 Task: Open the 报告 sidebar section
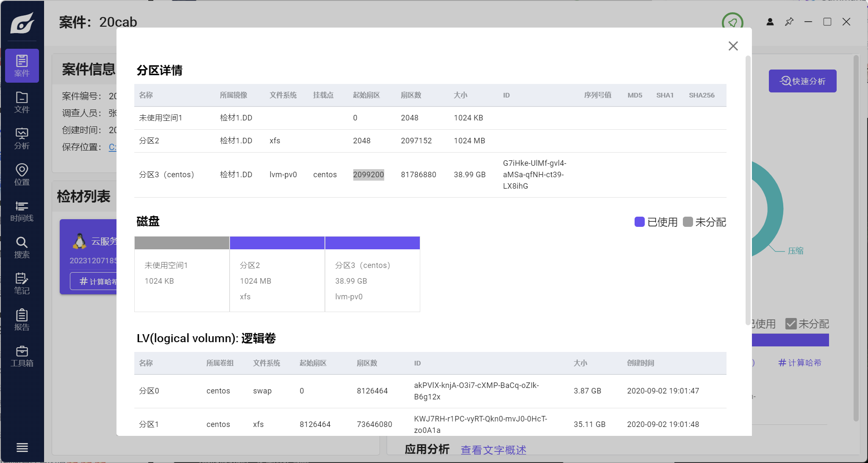click(x=22, y=320)
